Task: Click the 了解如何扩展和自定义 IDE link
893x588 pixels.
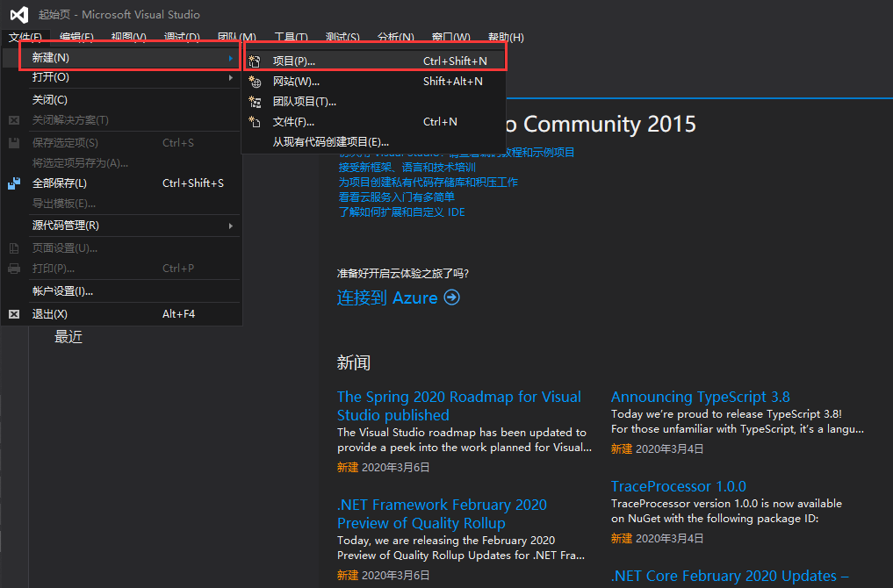Action: pos(401,212)
